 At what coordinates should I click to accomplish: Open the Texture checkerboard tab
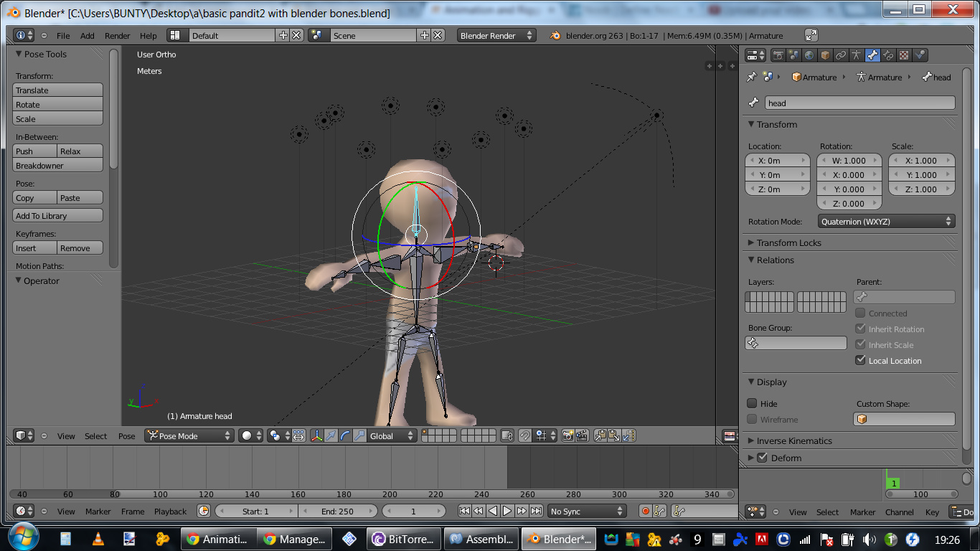(904, 55)
